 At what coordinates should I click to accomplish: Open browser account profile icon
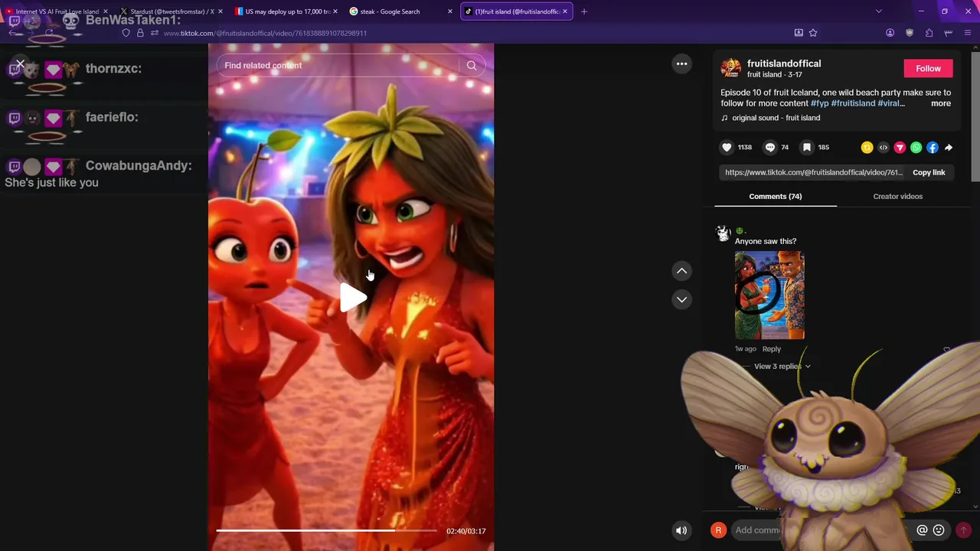pyautogui.click(x=890, y=33)
